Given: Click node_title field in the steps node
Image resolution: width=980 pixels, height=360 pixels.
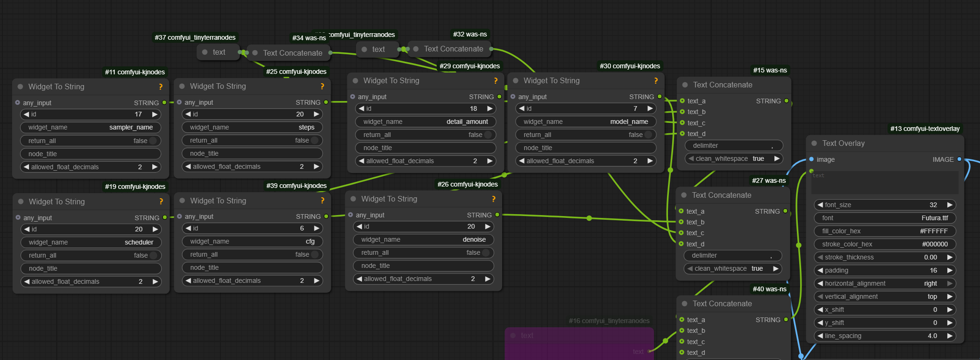Looking at the screenshot, I should (252, 153).
